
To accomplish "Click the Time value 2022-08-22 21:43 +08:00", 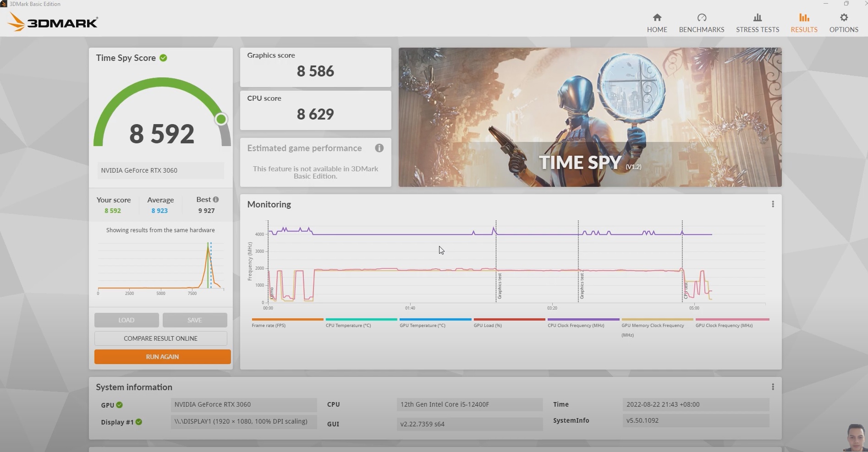I will pos(696,404).
